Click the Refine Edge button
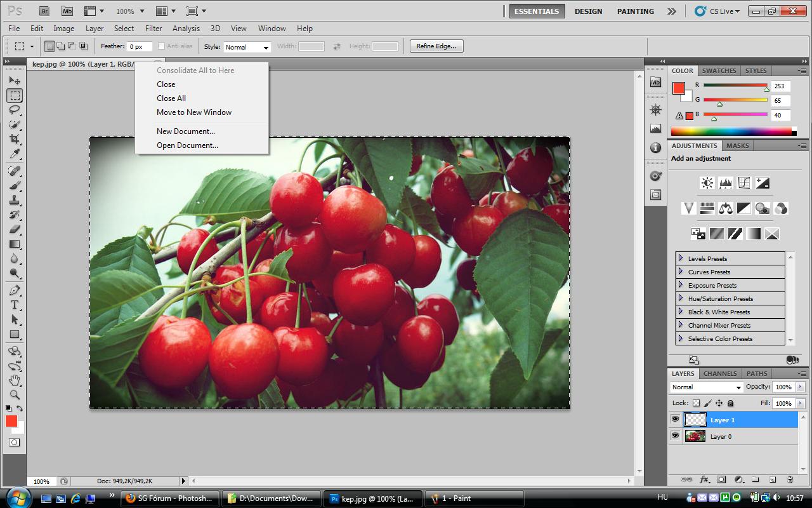 436,46
